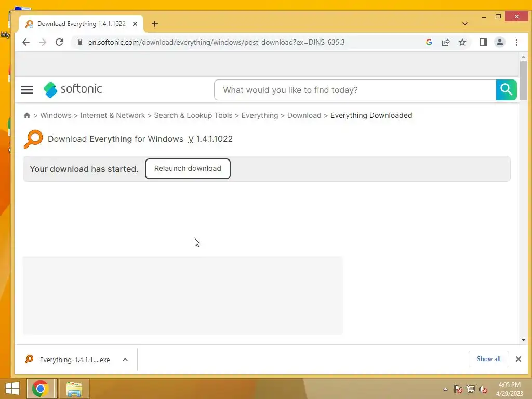
Task: Open a new browser tab
Action: pos(155,24)
